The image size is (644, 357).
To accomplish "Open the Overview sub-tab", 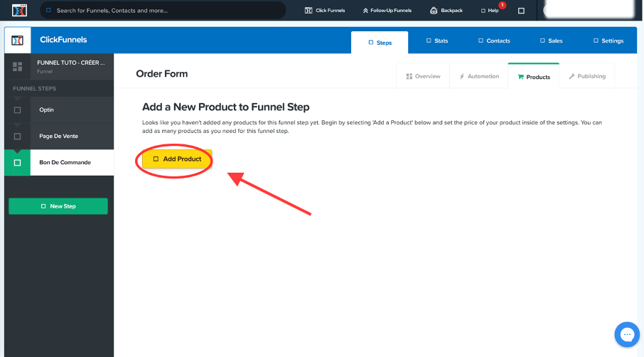I will coord(423,76).
